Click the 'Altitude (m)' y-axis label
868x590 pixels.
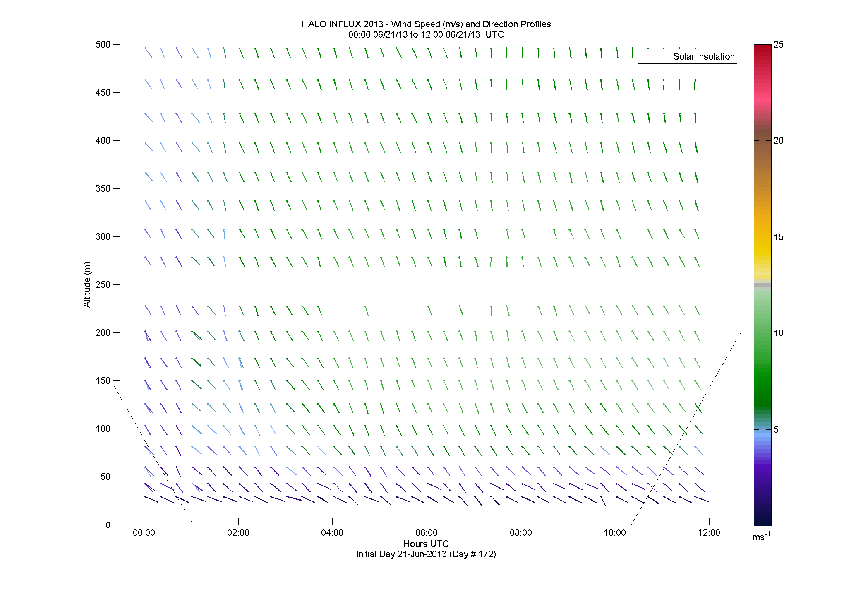[x=87, y=284]
